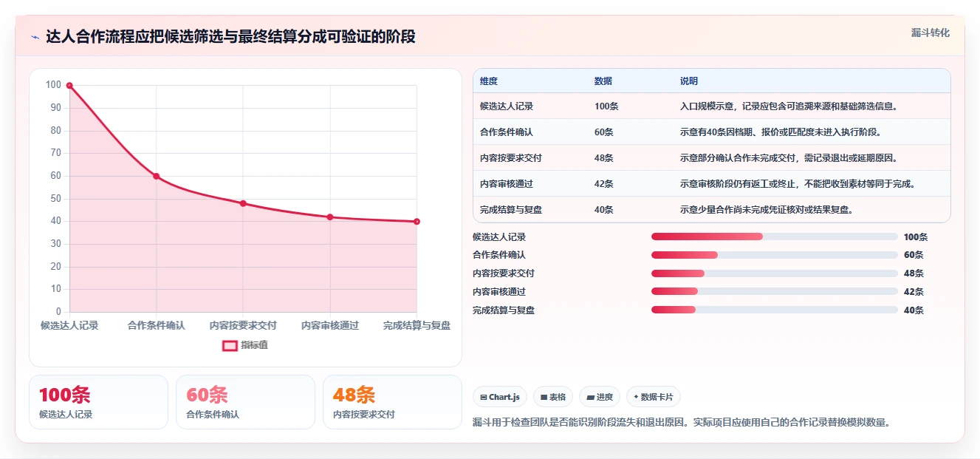Click the 42条 cell in the table
The image size is (980, 459).
pos(604,184)
